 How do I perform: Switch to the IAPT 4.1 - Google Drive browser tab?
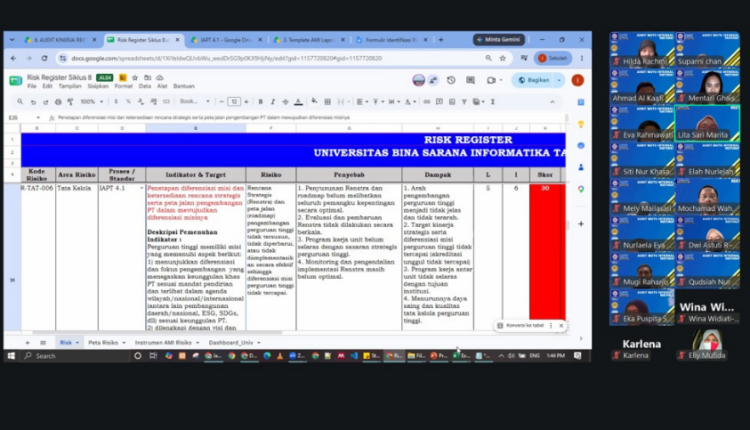226,40
